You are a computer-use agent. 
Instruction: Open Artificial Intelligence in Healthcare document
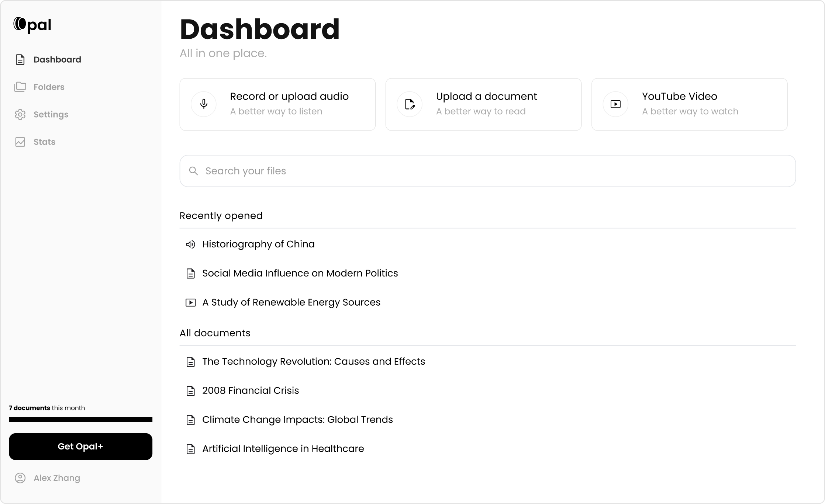click(x=283, y=449)
